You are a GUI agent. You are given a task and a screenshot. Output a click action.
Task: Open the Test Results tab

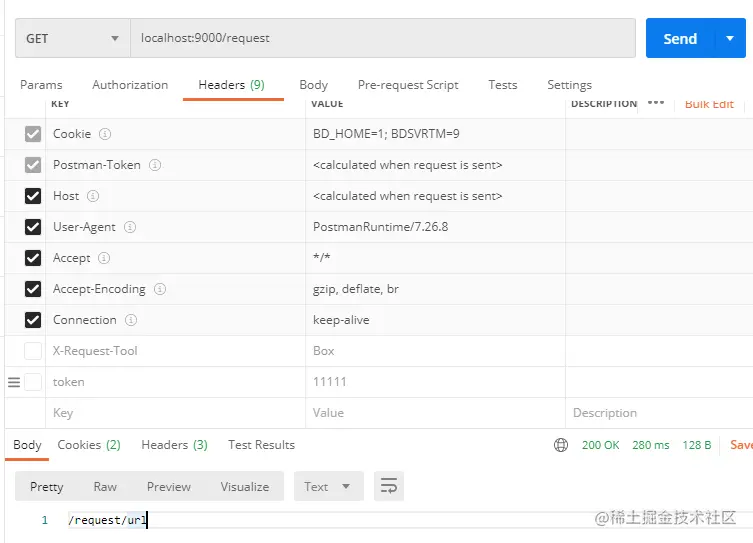point(261,445)
